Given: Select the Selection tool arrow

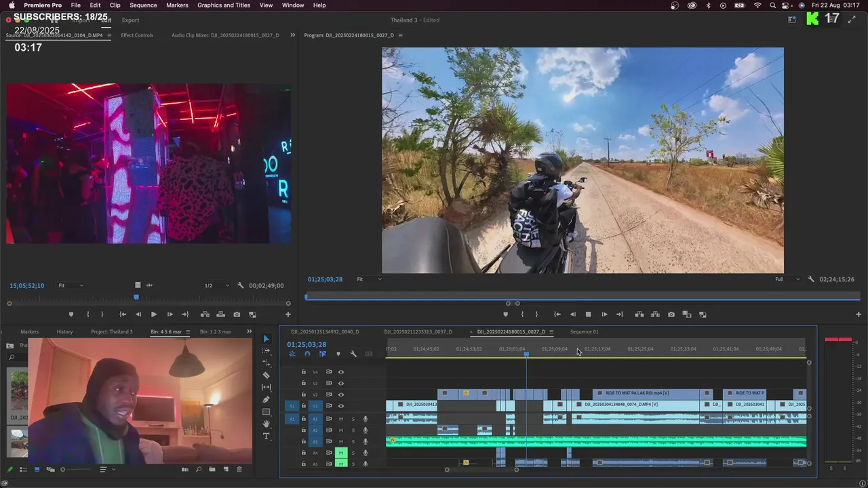Looking at the screenshot, I should coord(266,339).
